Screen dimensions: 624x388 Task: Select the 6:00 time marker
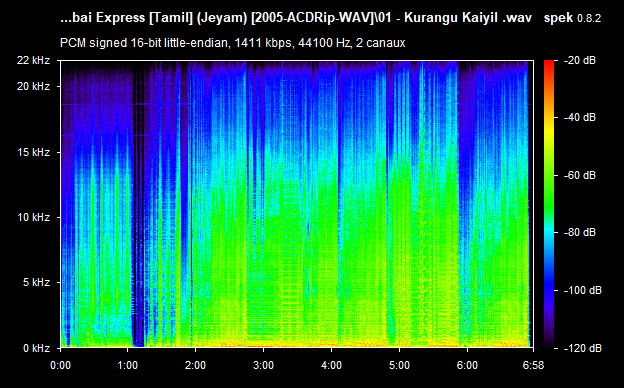467,365
